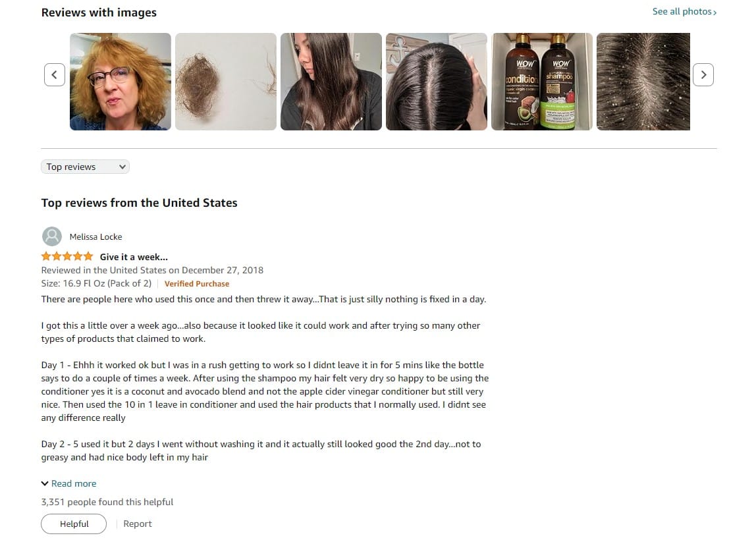Mark the review as Helpful
Image resolution: width=756 pixels, height=544 pixels.
(x=74, y=524)
